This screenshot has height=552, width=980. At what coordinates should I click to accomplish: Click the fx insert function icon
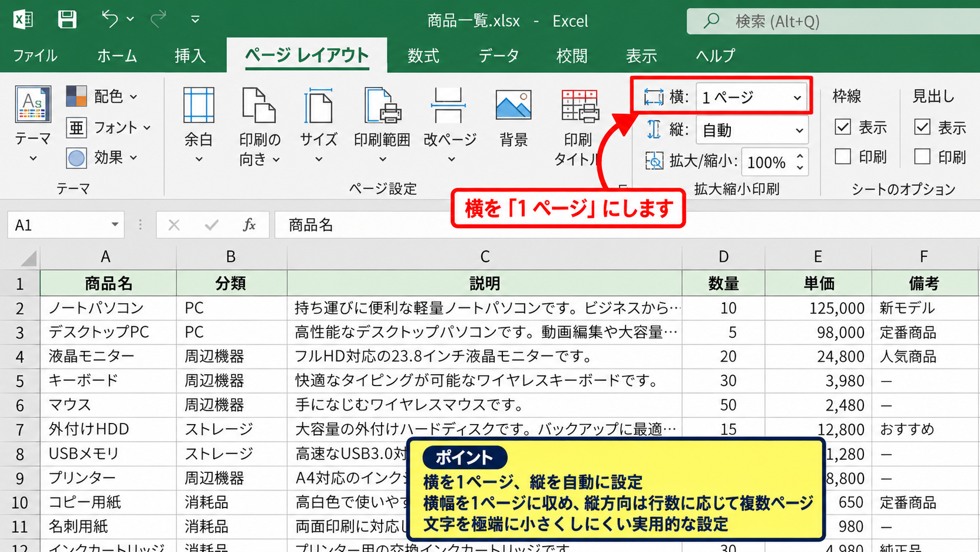(x=249, y=225)
